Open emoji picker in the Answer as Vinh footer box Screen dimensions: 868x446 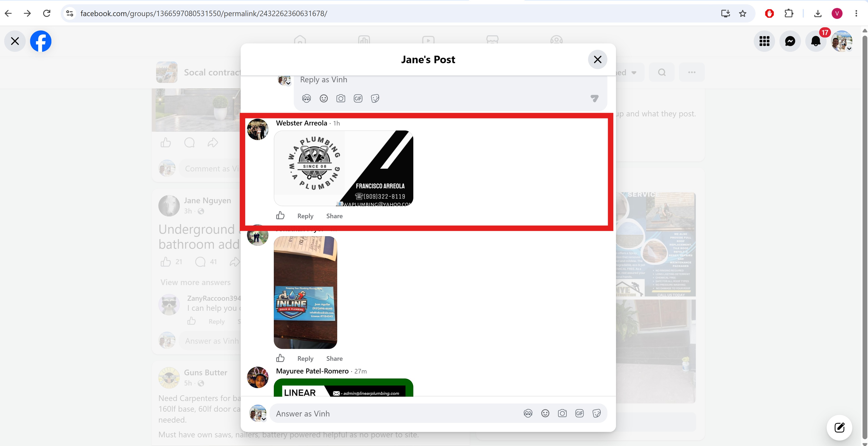click(545, 414)
